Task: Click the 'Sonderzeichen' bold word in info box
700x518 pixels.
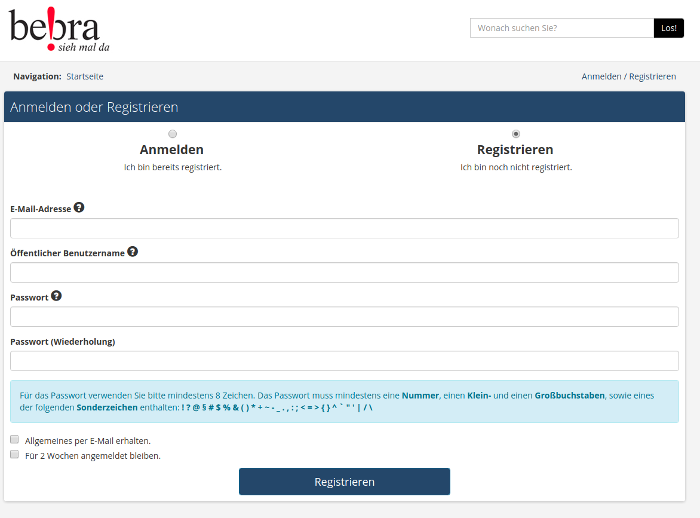Action: coord(107,407)
